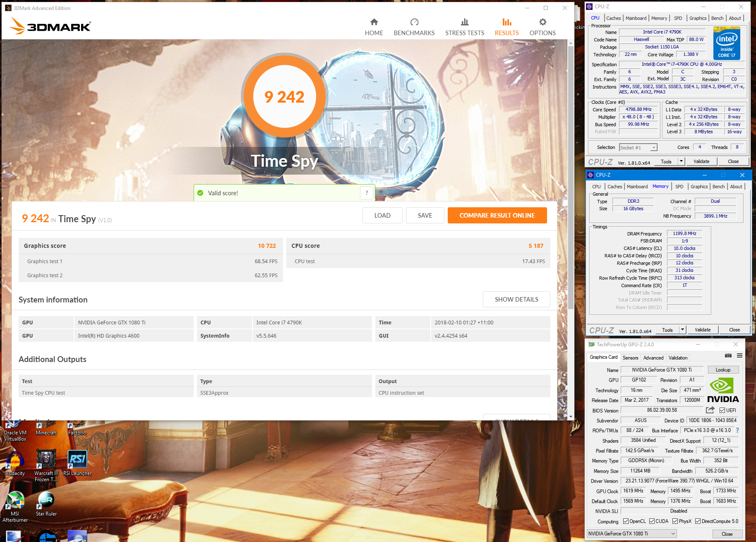Click the DRAM Frequency value in CPU-Z Memory

684,233
